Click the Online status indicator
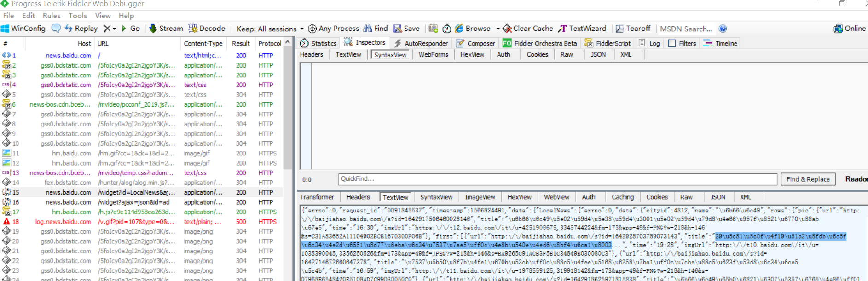The width and height of the screenshot is (868, 281). click(850, 29)
